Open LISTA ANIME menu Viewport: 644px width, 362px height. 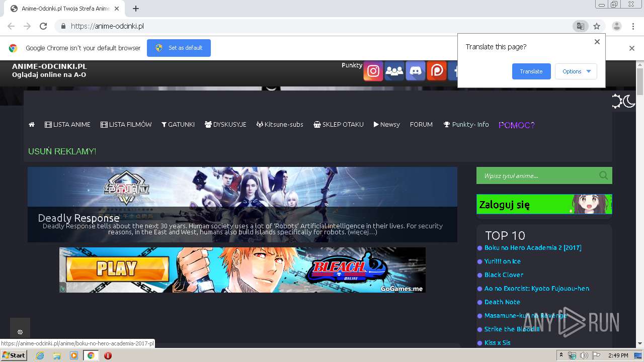click(67, 125)
